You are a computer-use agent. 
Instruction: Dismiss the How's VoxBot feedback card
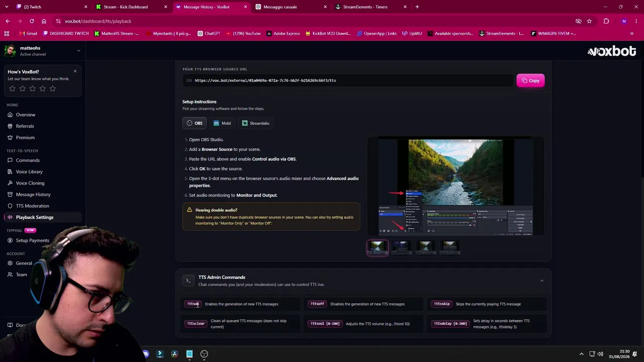coord(75,71)
